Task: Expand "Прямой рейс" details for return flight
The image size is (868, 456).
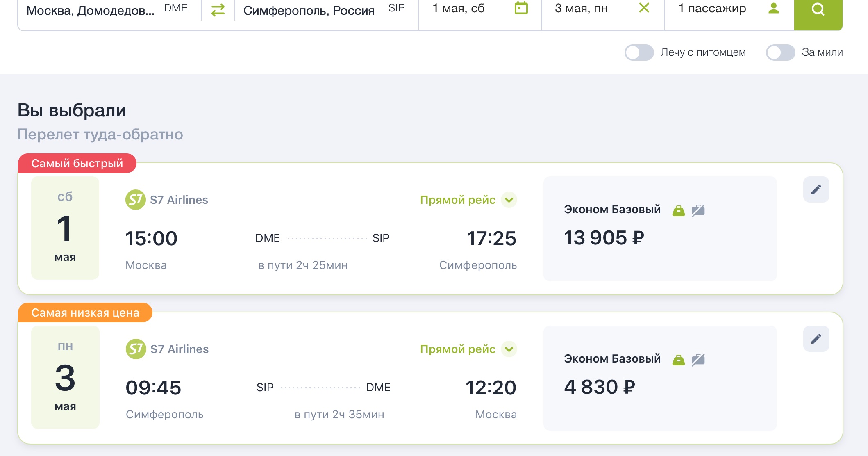Action: coord(509,349)
